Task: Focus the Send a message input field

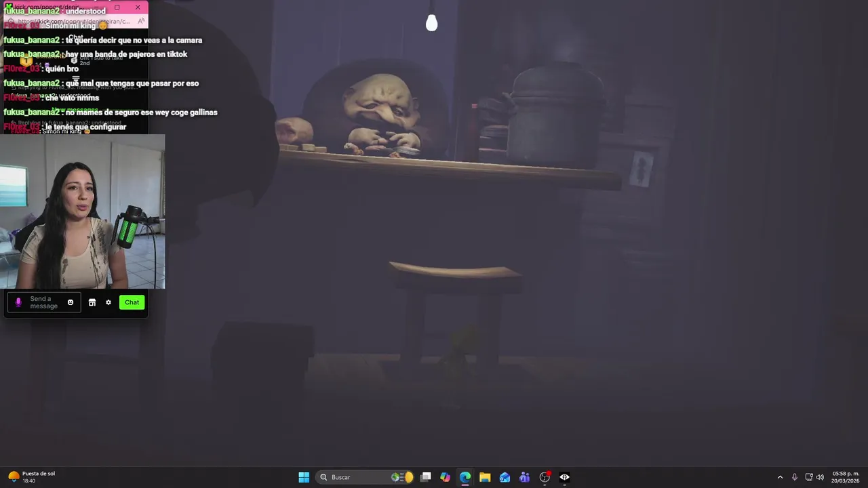Action: [44, 302]
